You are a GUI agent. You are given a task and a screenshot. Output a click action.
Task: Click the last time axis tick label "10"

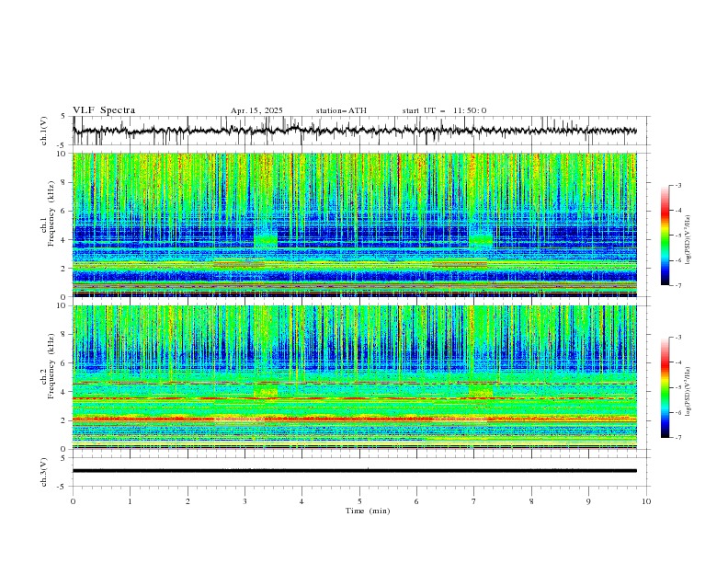pos(646,501)
